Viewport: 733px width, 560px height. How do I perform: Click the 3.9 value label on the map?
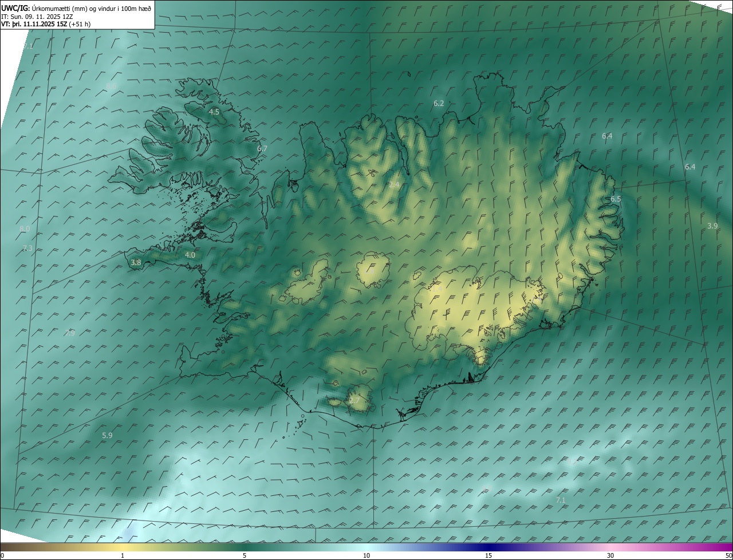point(712,226)
